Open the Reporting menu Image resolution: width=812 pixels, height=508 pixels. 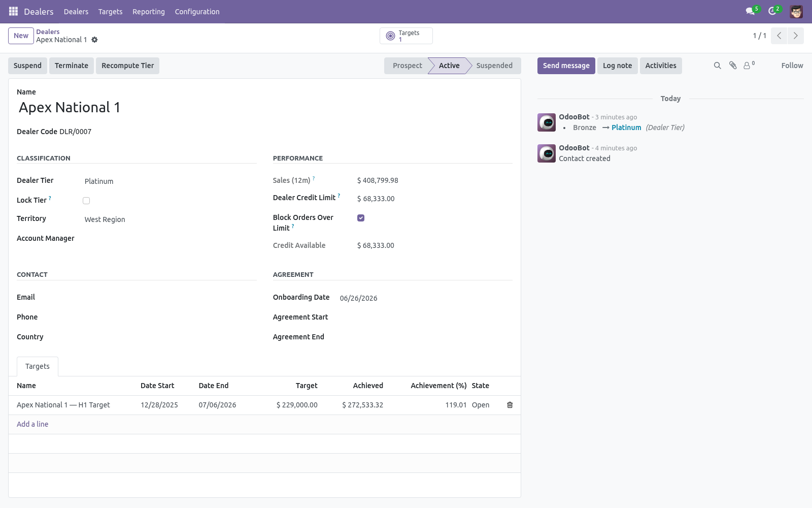coord(149,11)
